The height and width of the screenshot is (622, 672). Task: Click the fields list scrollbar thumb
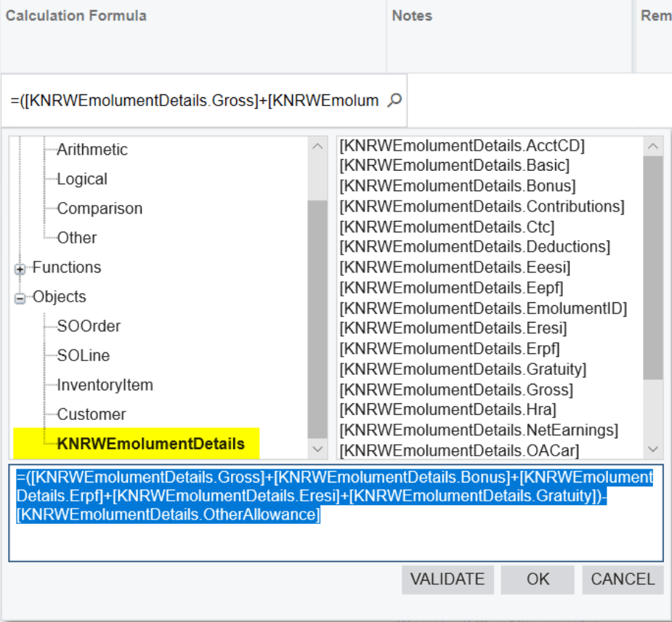point(653,267)
